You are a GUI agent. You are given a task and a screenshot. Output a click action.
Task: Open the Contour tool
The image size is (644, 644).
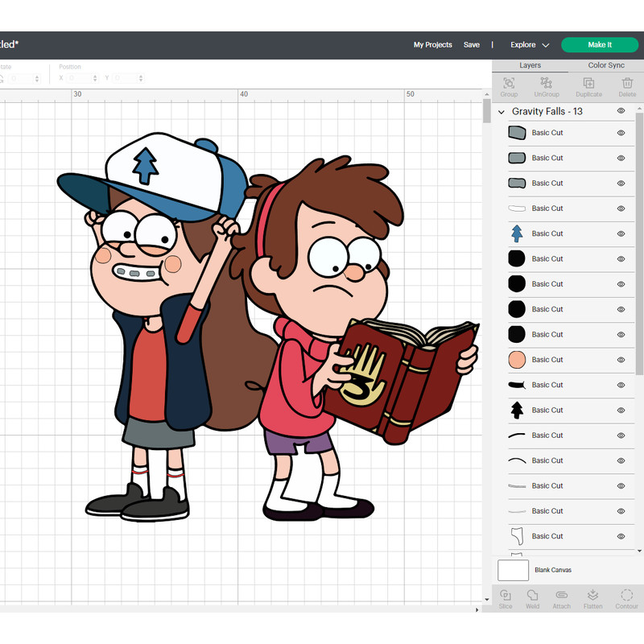626,596
